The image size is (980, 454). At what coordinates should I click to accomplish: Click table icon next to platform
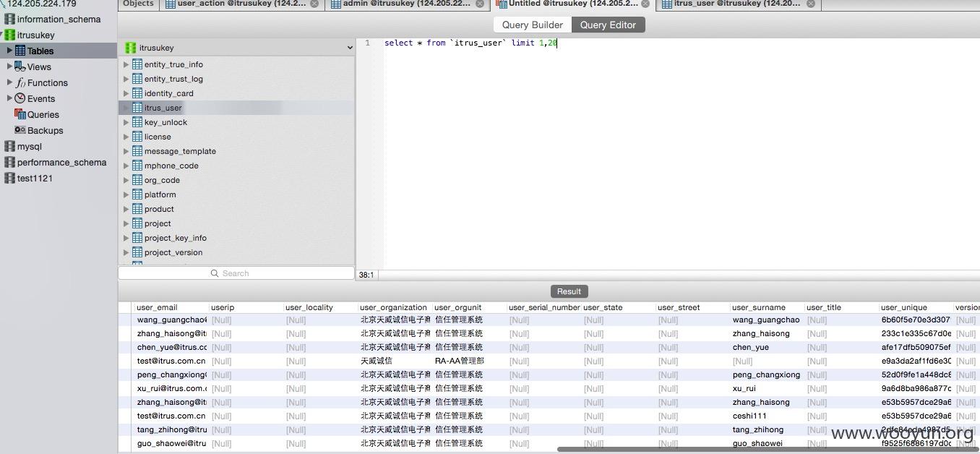coord(137,194)
